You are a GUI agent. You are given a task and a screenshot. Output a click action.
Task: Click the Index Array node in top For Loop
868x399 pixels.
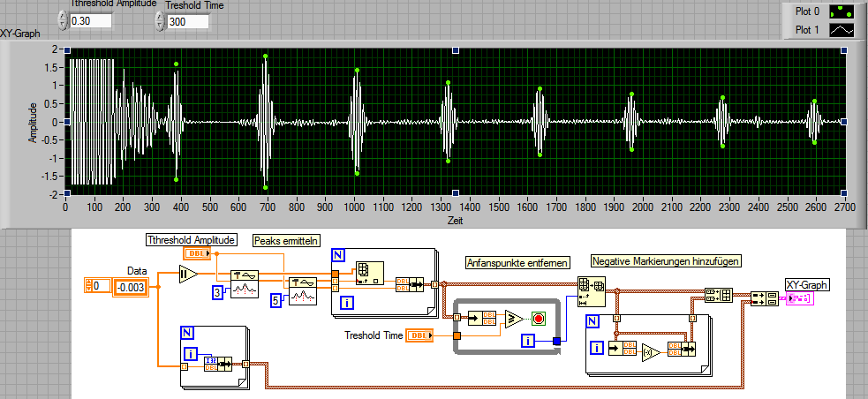tap(370, 273)
